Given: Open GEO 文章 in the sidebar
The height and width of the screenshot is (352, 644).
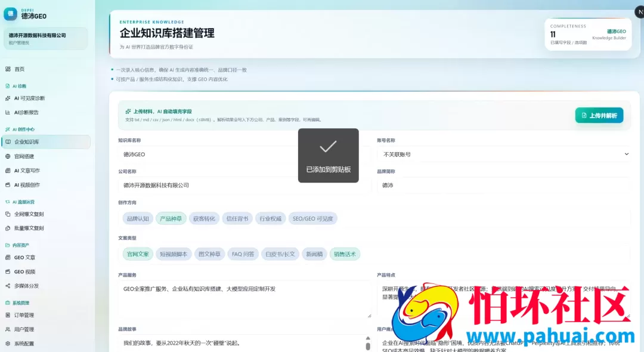Looking at the screenshot, I should [x=45, y=257].
